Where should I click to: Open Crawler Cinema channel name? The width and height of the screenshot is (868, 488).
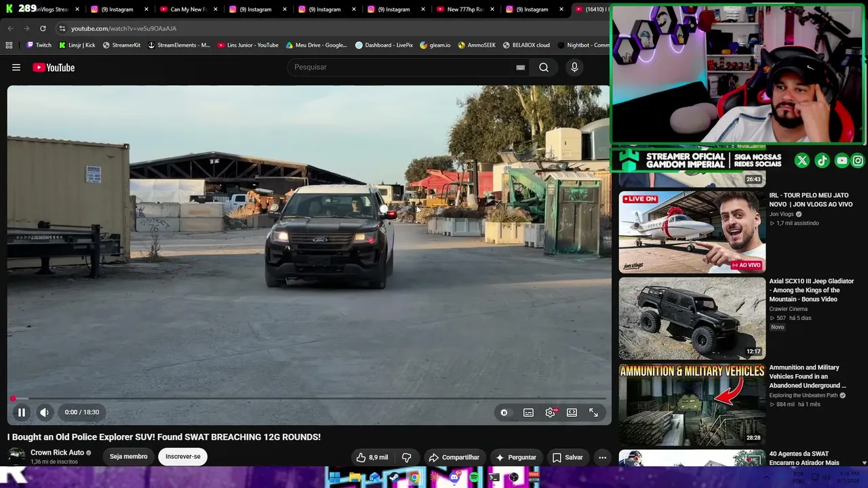point(788,309)
